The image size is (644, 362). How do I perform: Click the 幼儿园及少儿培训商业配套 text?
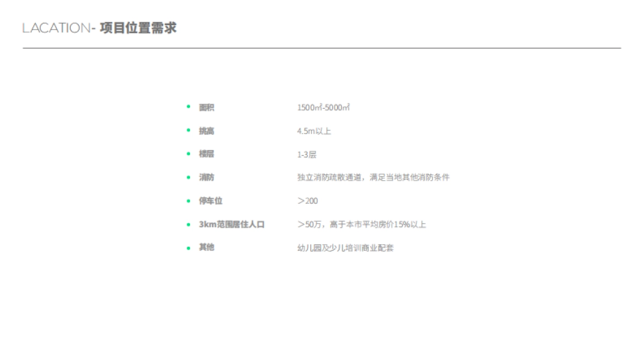[346, 247]
